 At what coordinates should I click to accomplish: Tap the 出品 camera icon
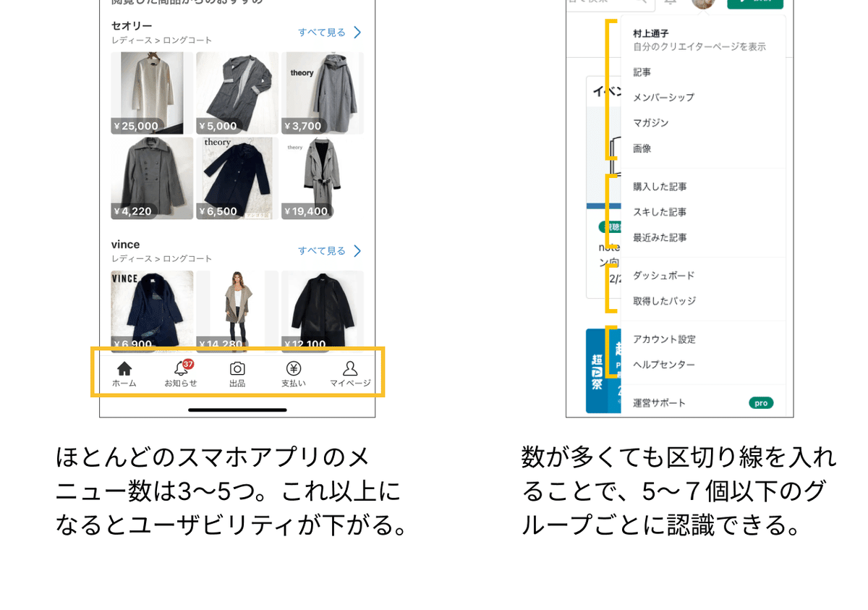[237, 369]
